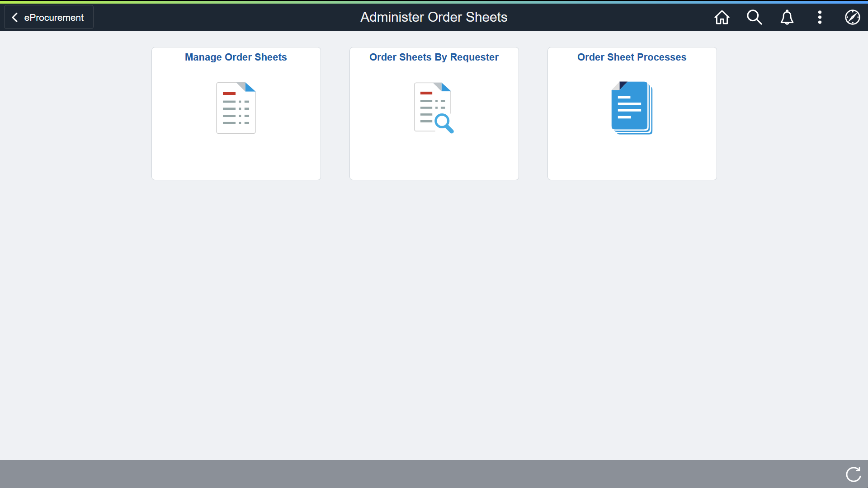This screenshot has width=868, height=488.
Task: Click the magnifying-glass document icon on Order Sheets By Requester
Action: pos(434,108)
